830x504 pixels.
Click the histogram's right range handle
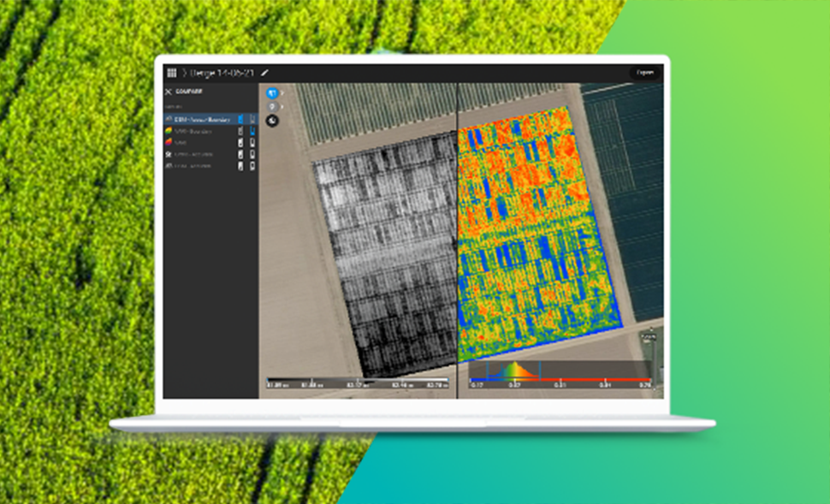pos(539,371)
